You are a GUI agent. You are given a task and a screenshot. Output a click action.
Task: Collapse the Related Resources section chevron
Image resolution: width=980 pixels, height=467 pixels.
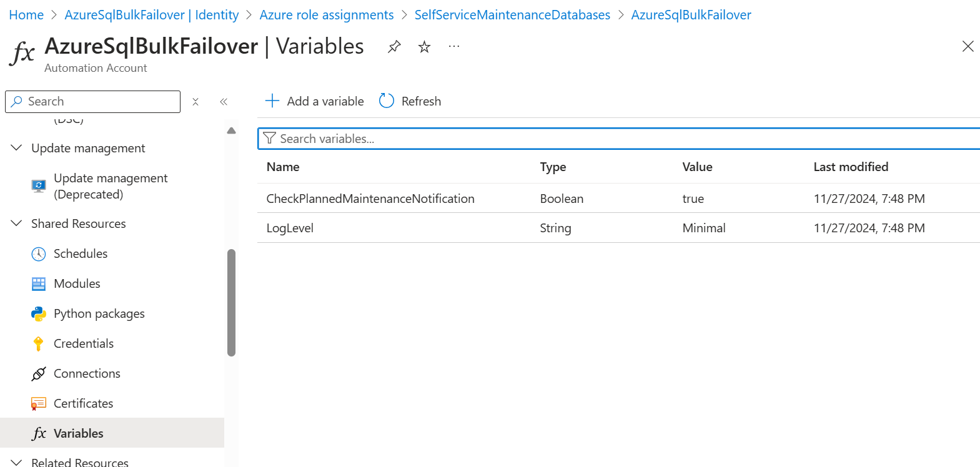coord(16,462)
